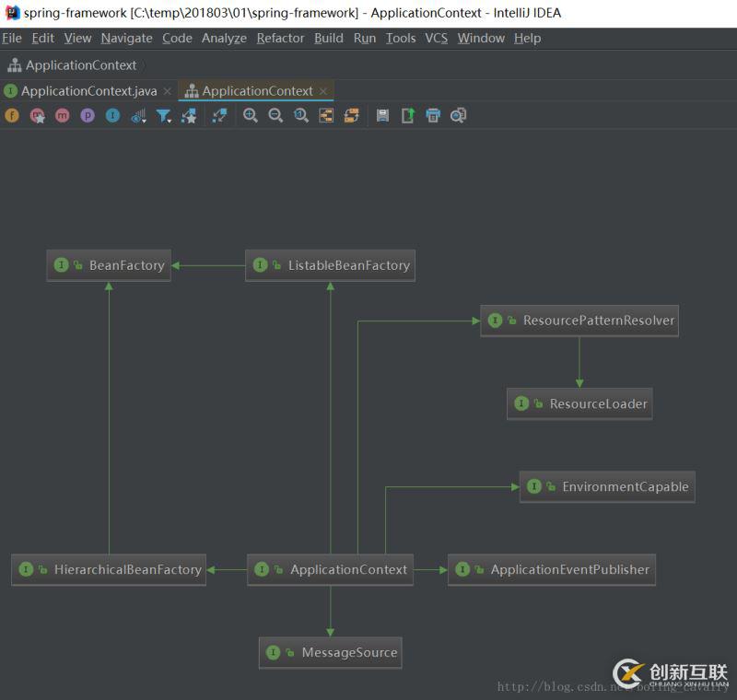Image resolution: width=737 pixels, height=700 pixels.
Task: Toggle the Fields display icon
Action: [12, 115]
